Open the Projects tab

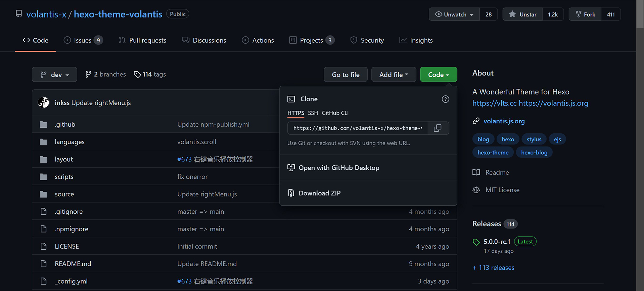pos(312,40)
